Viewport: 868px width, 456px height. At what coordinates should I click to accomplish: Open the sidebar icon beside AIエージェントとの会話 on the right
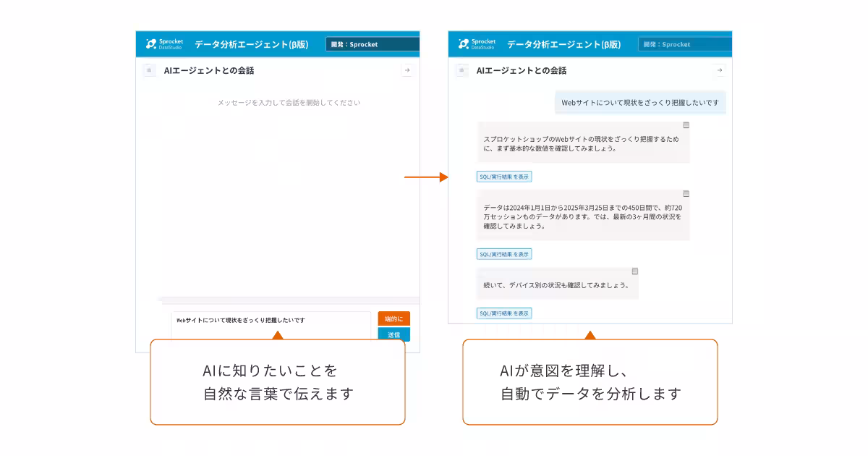(x=460, y=70)
